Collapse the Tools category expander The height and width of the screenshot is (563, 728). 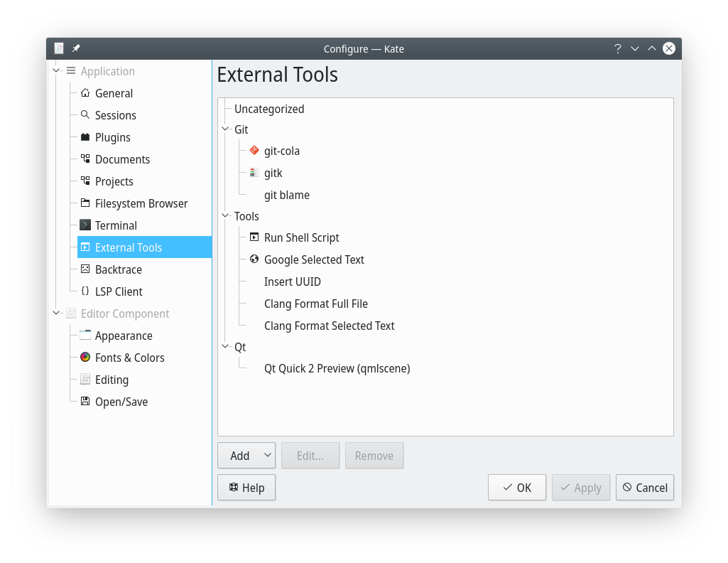click(226, 216)
